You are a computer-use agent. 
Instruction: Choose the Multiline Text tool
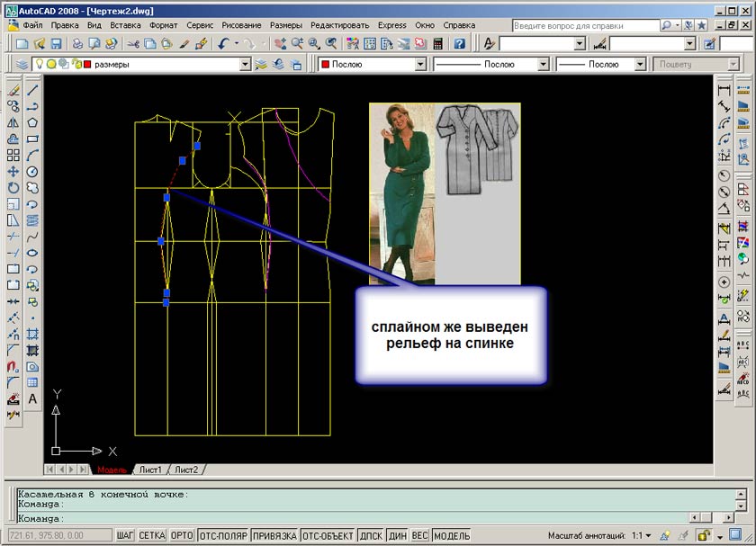click(x=32, y=398)
